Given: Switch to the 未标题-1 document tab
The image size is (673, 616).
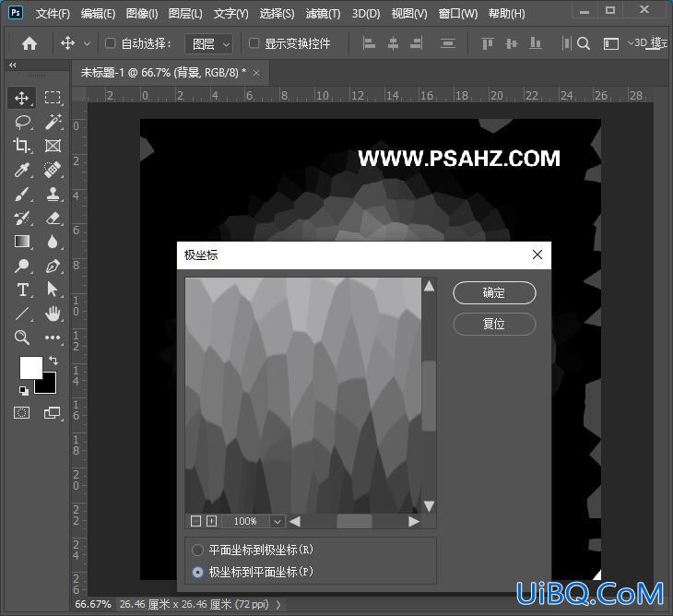Looking at the screenshot, I should (163, 73).
